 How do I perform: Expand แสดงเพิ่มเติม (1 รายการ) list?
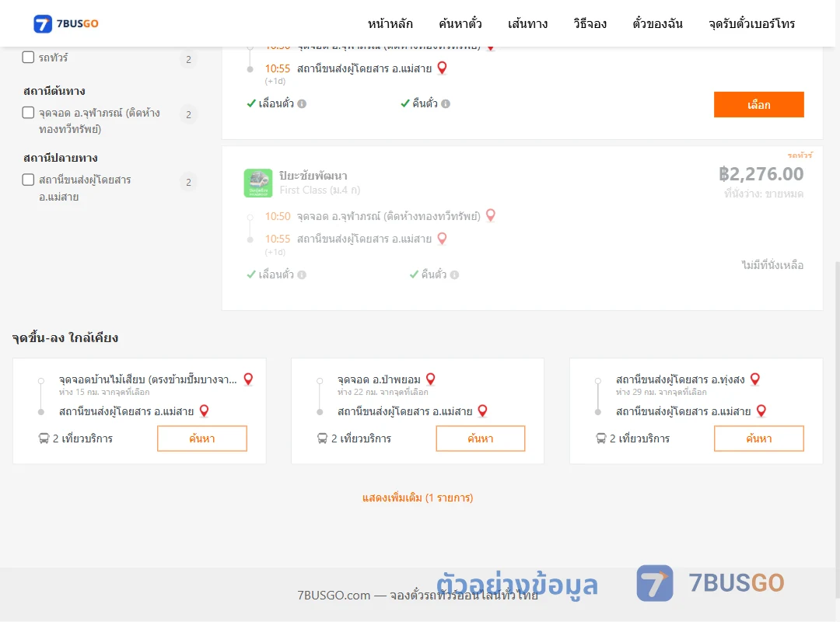click(418, 498)
